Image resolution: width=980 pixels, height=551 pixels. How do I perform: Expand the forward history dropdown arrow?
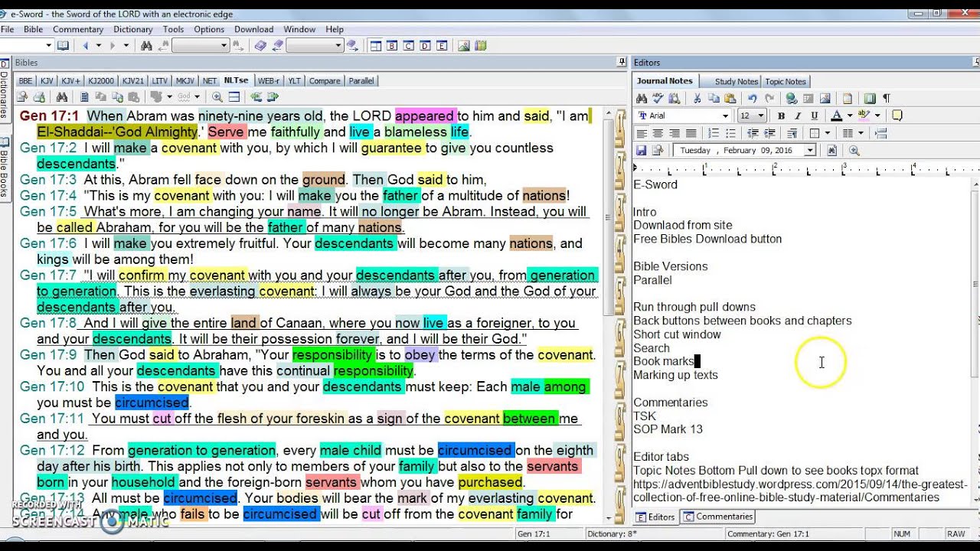(x=126, y=46)
